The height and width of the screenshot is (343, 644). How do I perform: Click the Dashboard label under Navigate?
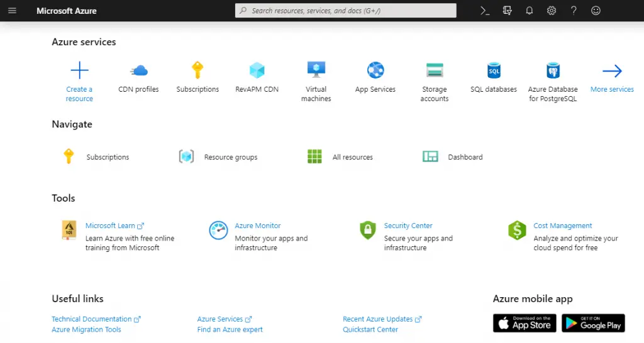pyautogui.click(x=465, y=157)
